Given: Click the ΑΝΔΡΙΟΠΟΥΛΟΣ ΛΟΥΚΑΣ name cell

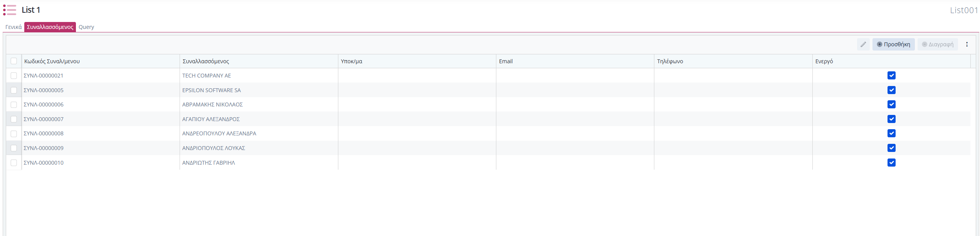Looking at the screenshot, I should [x=259, y=148].
